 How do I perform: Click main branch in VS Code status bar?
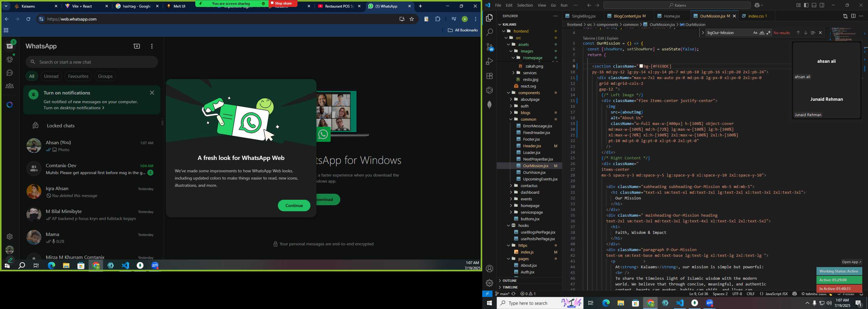(502, 294)
